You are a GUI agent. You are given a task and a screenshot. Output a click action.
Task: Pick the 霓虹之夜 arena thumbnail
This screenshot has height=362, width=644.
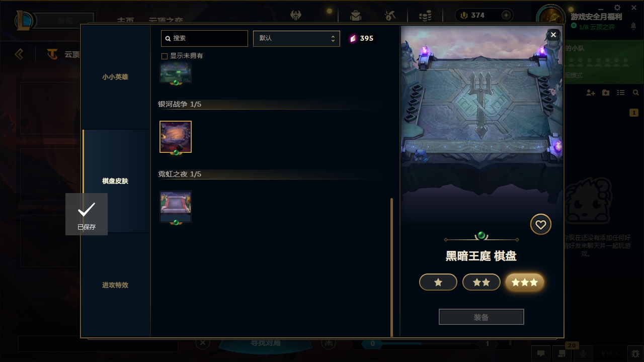click(176, 207)
